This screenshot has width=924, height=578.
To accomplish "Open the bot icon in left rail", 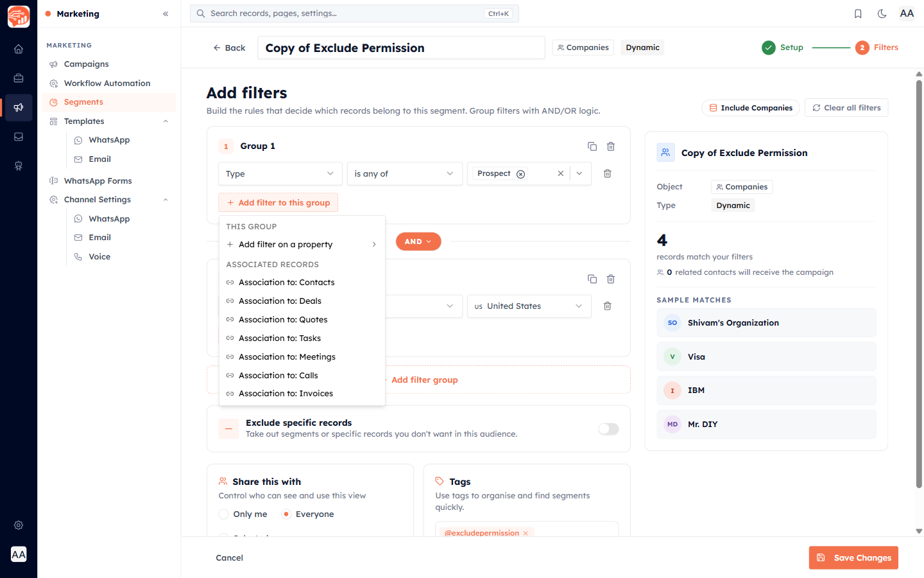I will pos(19,166).
